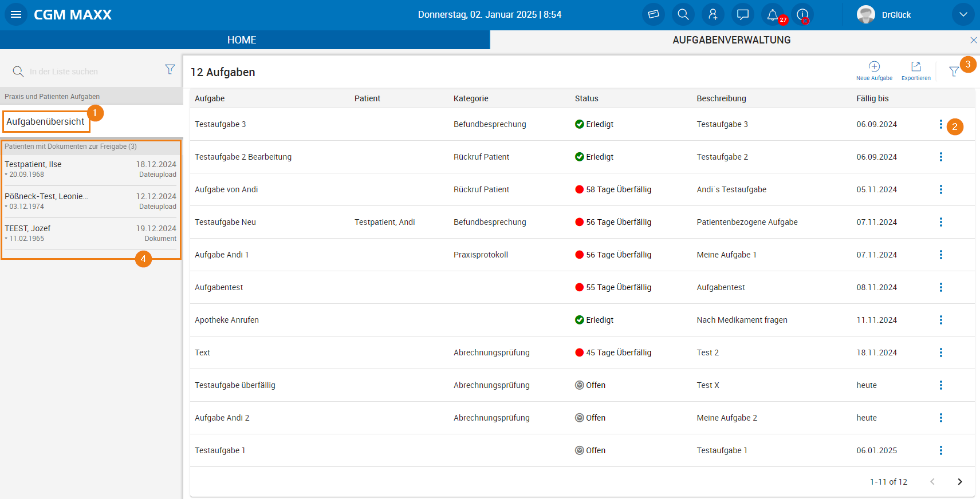
Task: Expand the DrGlück user dropdown arrow
Action: (963, 14)
